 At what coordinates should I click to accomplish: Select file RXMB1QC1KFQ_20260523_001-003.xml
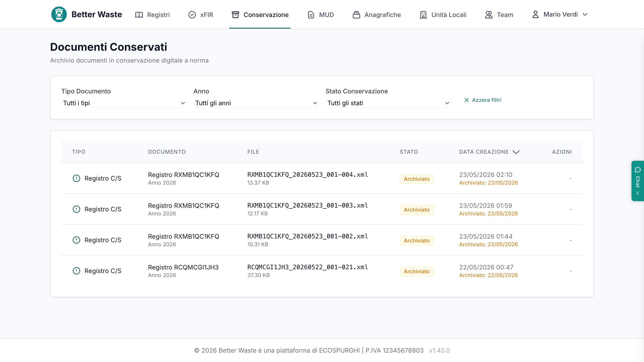point(307,205)
